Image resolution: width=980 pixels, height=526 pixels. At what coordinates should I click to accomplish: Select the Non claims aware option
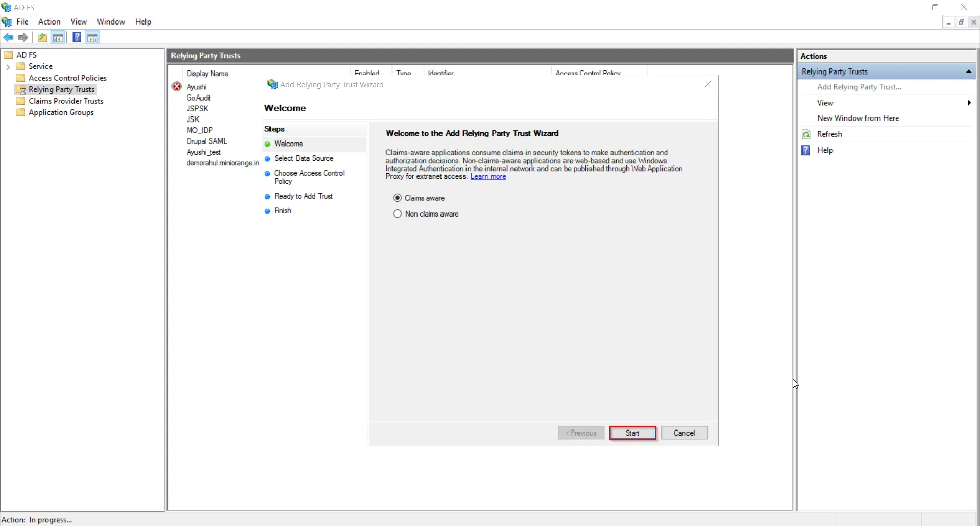point(398,214)
